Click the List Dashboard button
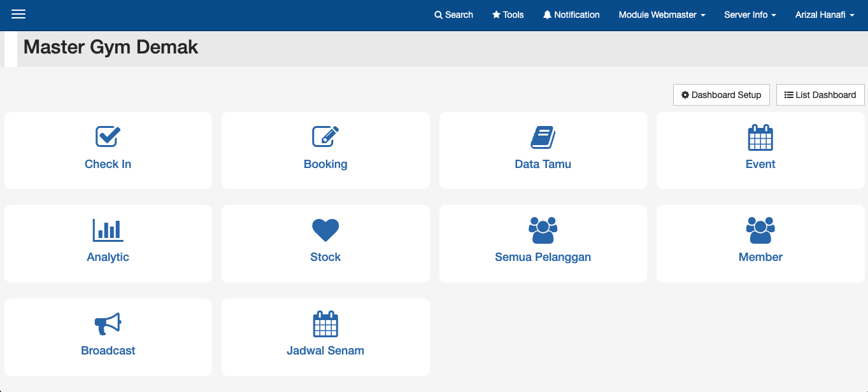This screenshot has height=392, width=868. tap(820, 95)
